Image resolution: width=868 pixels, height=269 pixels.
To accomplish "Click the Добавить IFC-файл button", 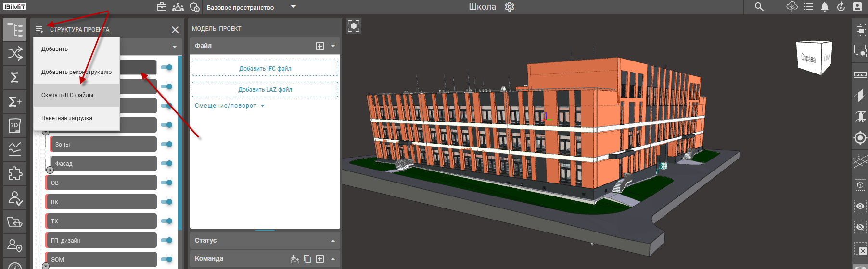I will (265, 69).
